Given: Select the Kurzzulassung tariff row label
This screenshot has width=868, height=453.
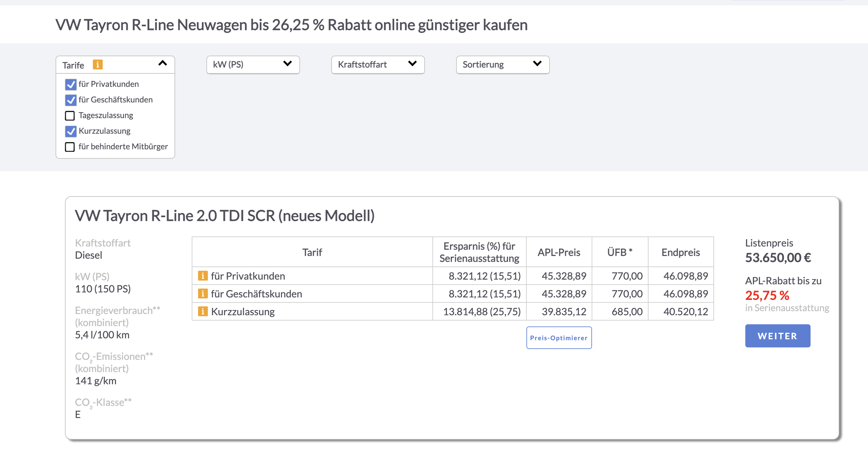Looking at the screenshot, I should tap(243, 312).
